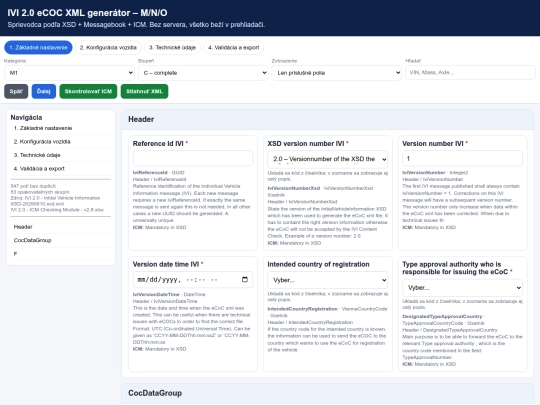Run Skontrolovať ICM check
540x405 pixels.
click(88, 91)
